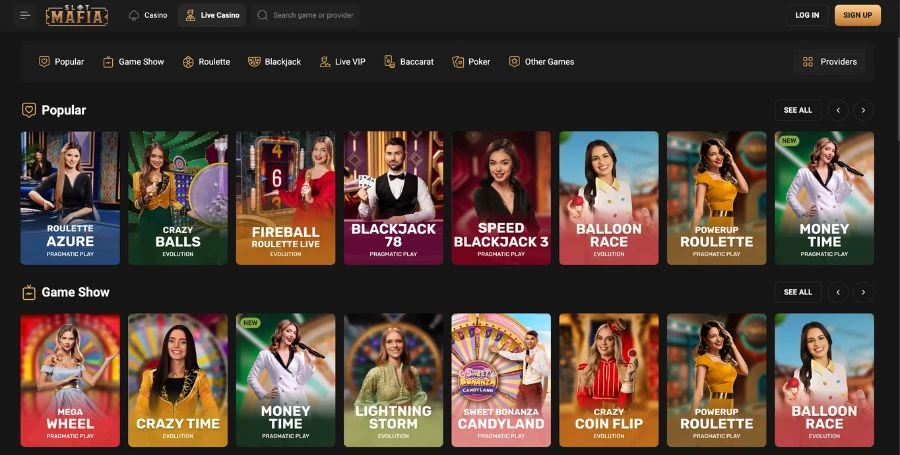Image resolution: width=900 pixels, height=455 pixels.
Task: Click the dealer icon beside Live Casino
Action: [190, 15]
